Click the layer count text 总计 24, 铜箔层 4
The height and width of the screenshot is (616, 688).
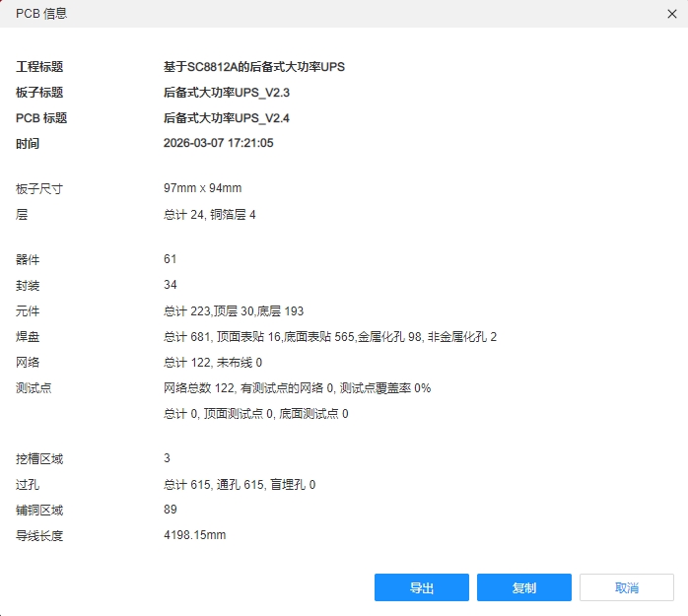(x=209, y=214)
